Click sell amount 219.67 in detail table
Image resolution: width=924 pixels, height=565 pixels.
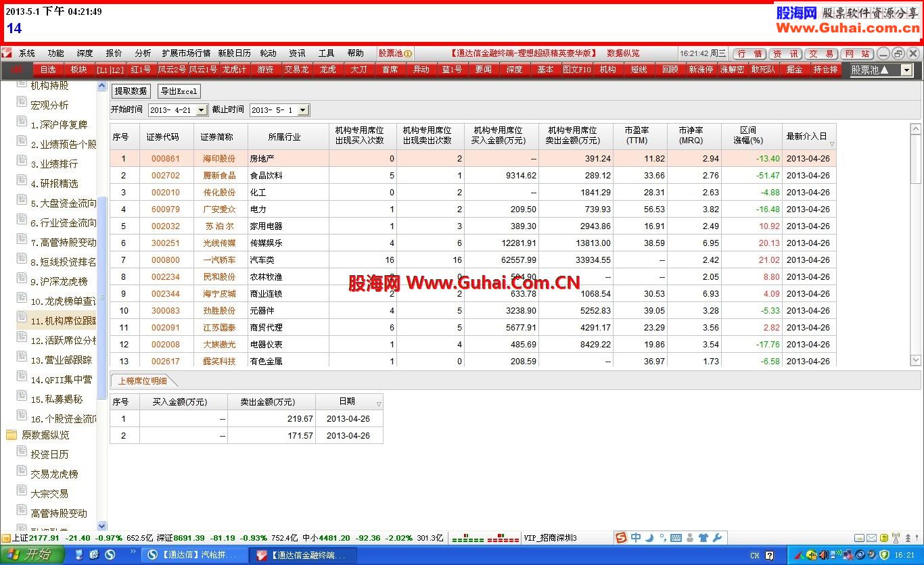(300, 419)
